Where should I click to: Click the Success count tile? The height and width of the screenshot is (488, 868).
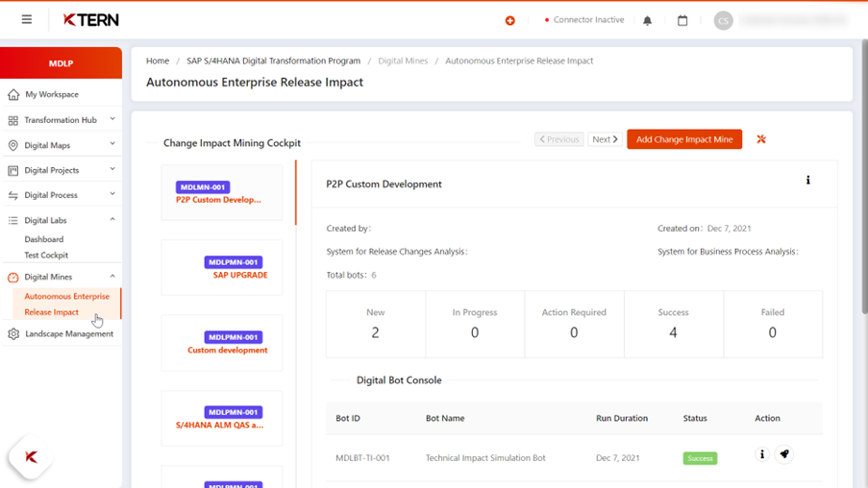click(x=673, y=325)
